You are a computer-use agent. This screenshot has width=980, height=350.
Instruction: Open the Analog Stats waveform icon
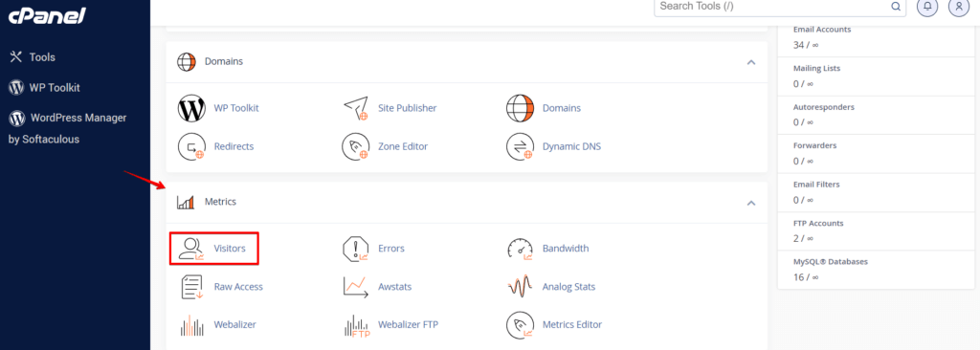tap(520, 287)
